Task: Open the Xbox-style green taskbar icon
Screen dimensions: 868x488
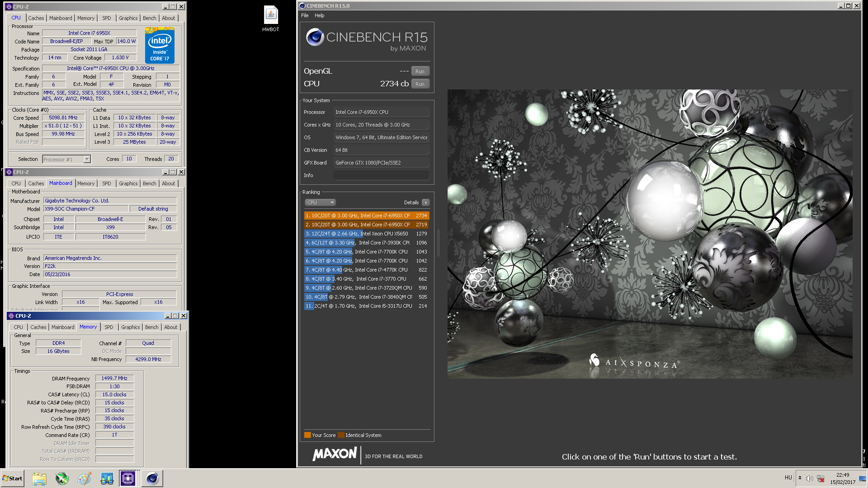Action: pos(62,479)
